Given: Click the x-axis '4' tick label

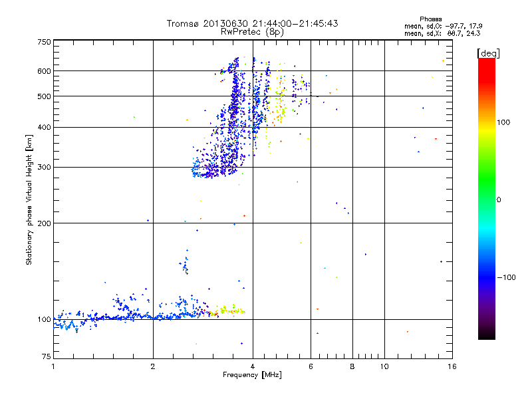Looking at the screenshot, I should click(x=253, y=366).
